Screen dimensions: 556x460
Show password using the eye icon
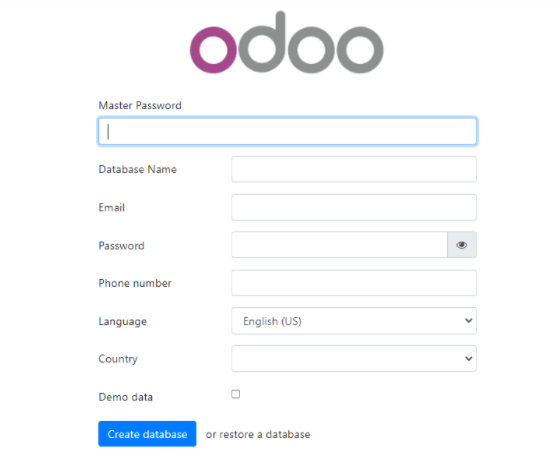click(462, 245)
